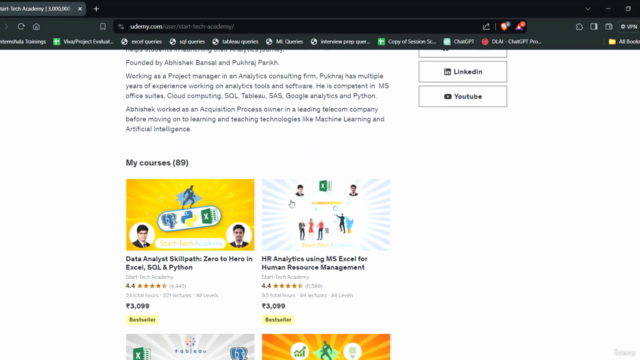Close the Start-Tech Academy tab
Image resolution: width=640 pixels, height=360 pixels.
click(x=80, y=9)
